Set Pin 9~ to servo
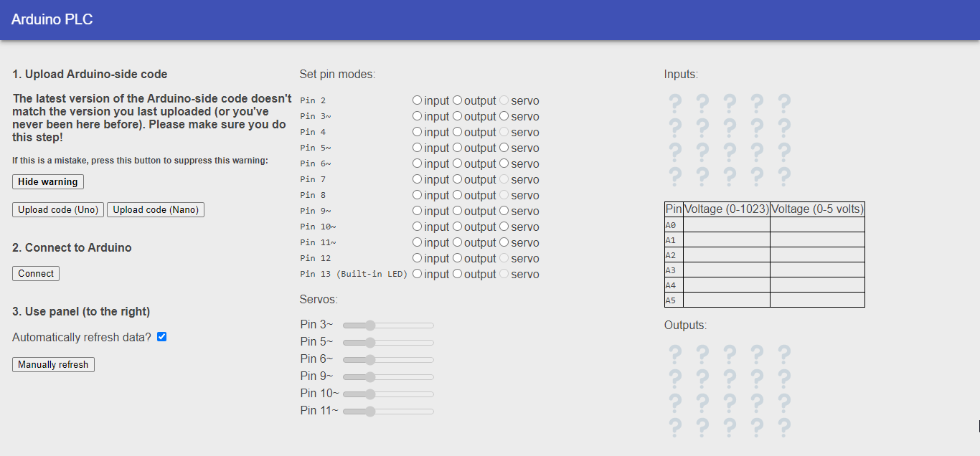Image resolution: width=980 pixels, height=456 pixels. tap(504, 211)
